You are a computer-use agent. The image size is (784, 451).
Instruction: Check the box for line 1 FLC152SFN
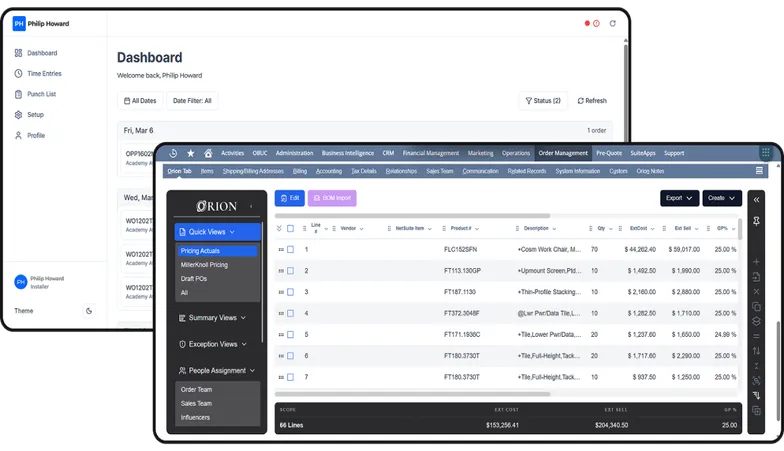pyautogui.click(x=290, y=250)
